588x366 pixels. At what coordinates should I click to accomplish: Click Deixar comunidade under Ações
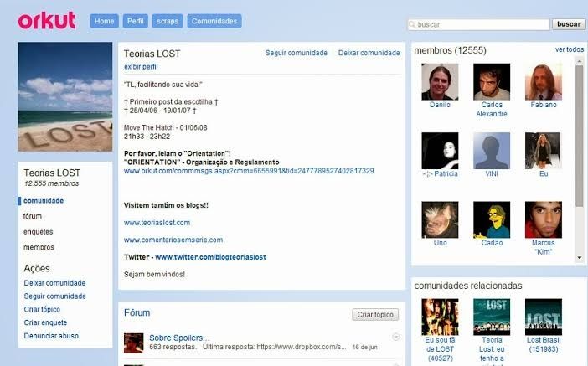(x=54, y=283)
